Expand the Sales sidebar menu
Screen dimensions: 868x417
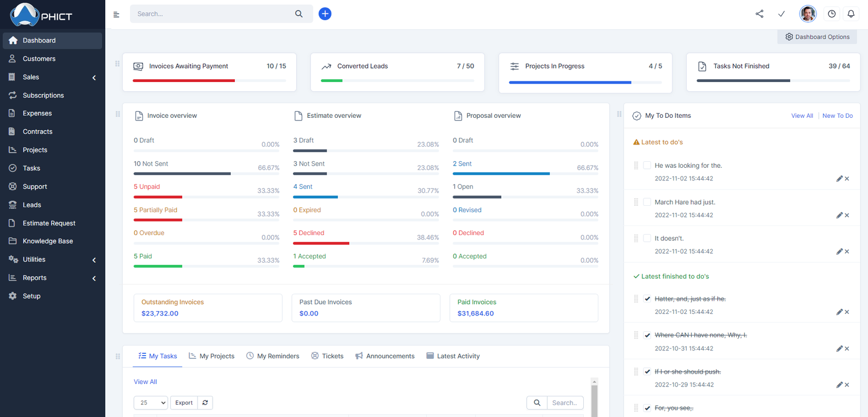tap(52, 77)
